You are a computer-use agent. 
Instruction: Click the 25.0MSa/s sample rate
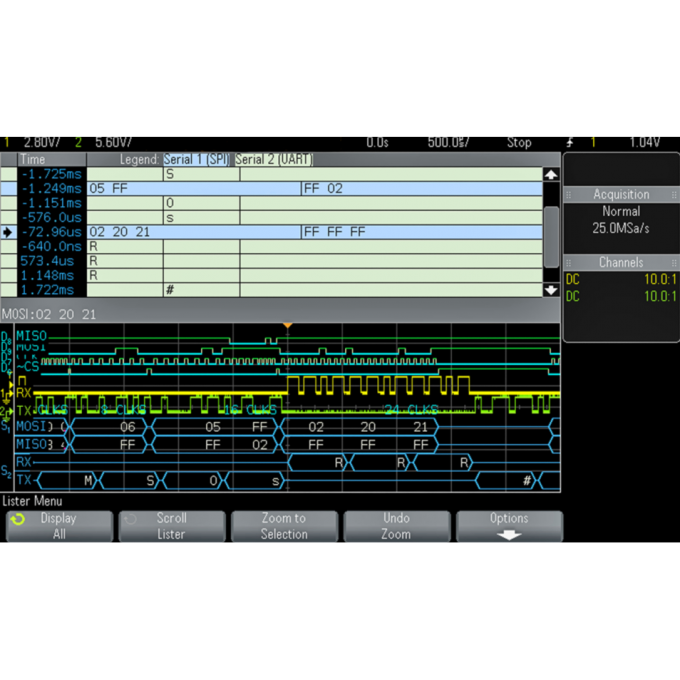click(621, 228)
